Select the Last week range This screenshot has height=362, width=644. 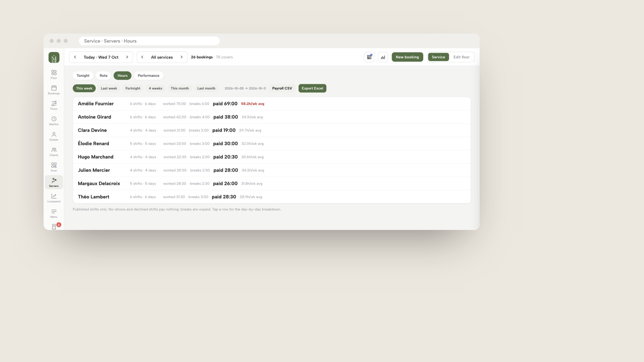(109, 88)
